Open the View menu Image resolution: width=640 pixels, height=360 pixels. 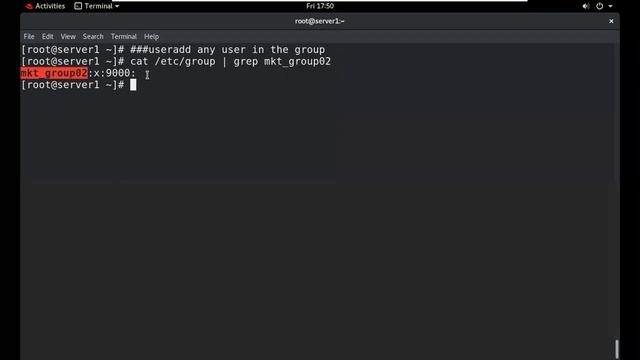[x=68, y=36]
